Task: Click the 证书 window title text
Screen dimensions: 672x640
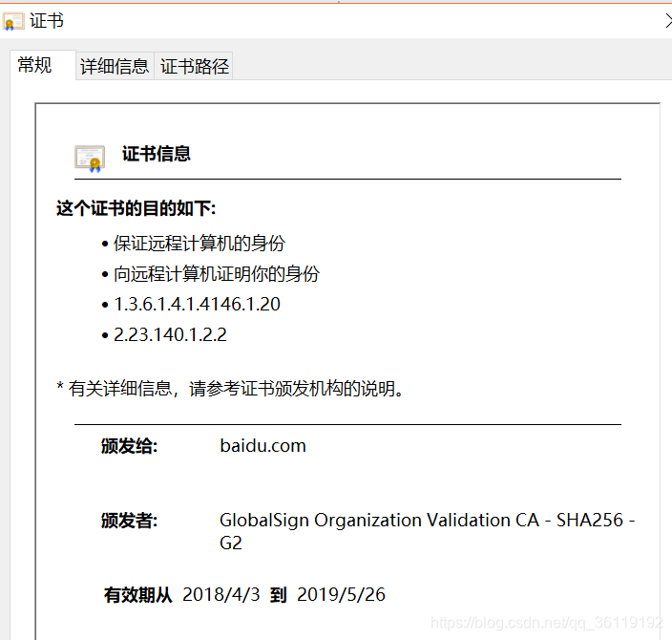Action: coord(47,21)
